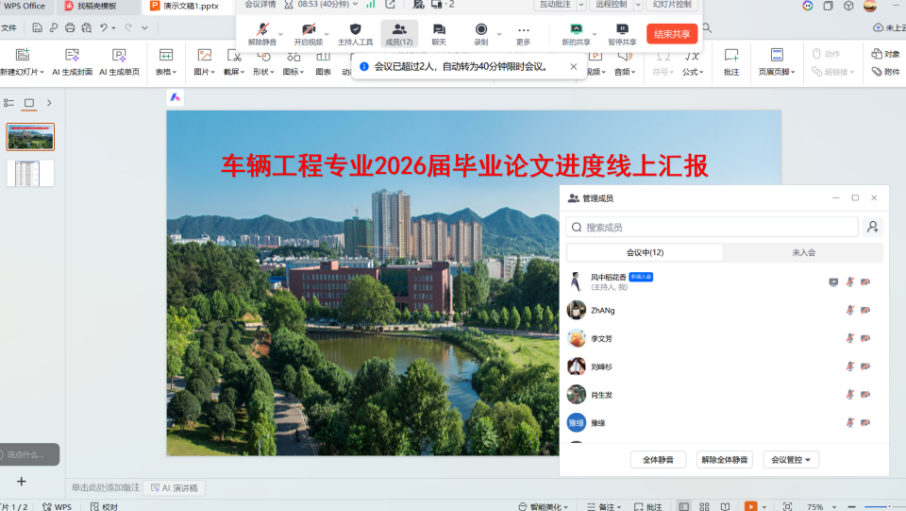Click the red 结束共享 button

[x=672, y=34]
